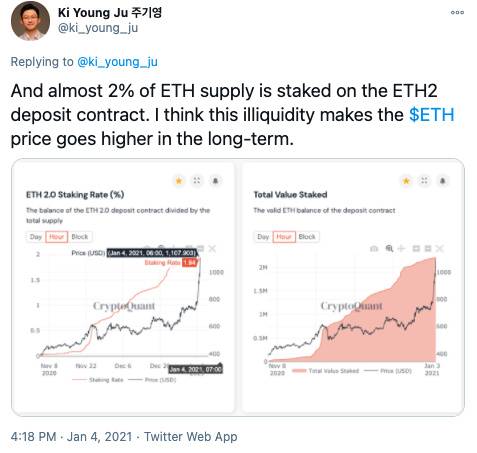
Task: Click the reset axes X icon on Total Value Staked
Action: pyautogui.click(x=440, y=248)
